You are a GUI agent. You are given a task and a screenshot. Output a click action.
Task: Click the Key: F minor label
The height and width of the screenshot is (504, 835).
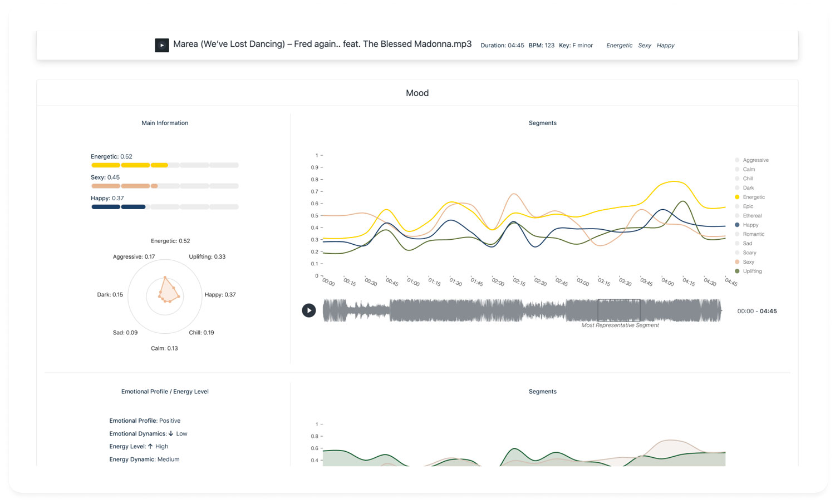(576, 45)
